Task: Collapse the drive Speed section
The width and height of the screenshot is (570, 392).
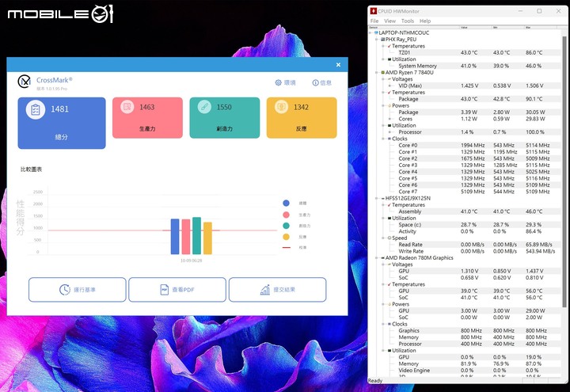Action: [x=383, y=238]
